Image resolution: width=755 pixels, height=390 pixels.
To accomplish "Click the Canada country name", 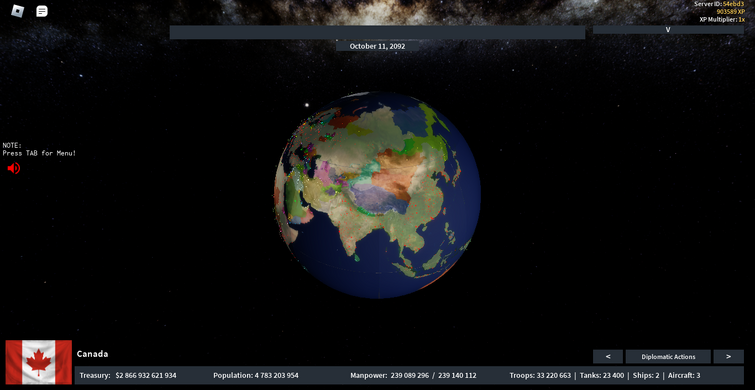I will 92,354.
